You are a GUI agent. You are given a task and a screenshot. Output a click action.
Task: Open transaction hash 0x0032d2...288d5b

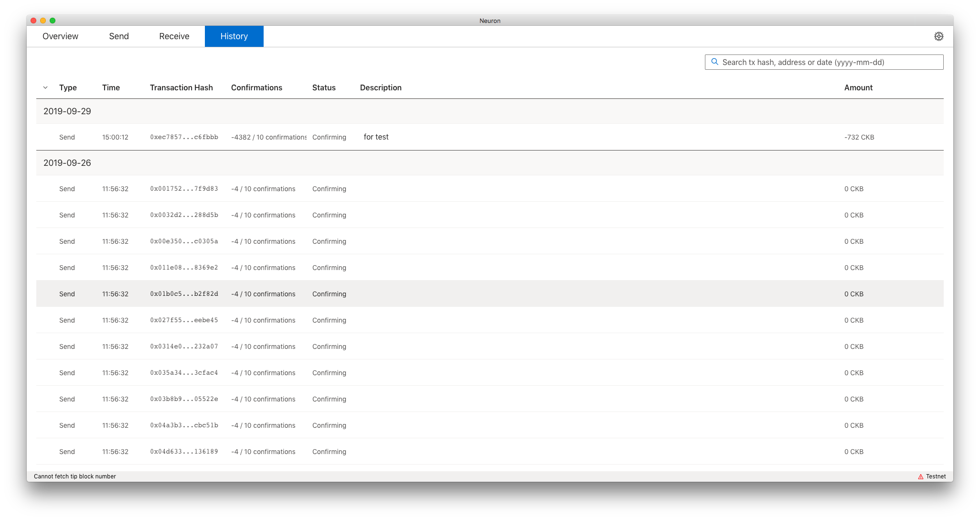184,215
